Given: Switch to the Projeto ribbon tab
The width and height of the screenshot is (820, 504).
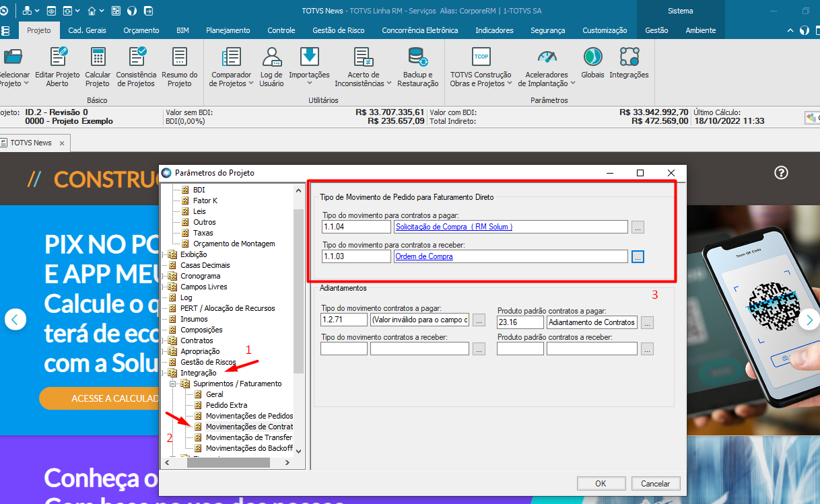Looking at the screenshot, I should click(39, 30).
